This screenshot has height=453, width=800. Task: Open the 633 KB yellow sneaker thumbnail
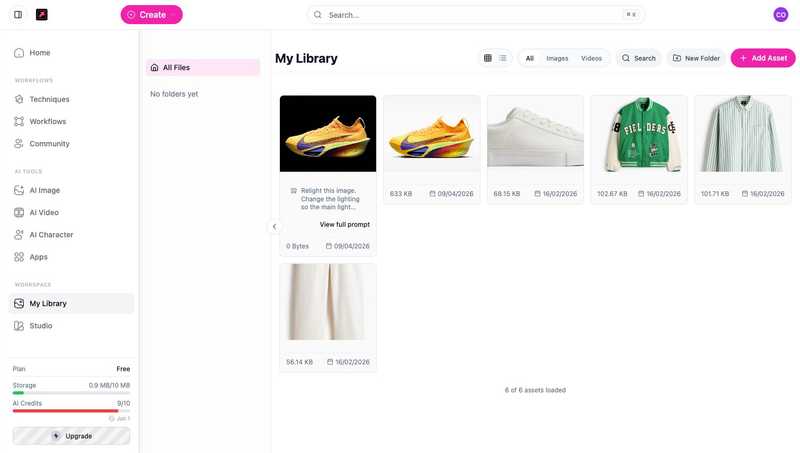click(432, 134)
